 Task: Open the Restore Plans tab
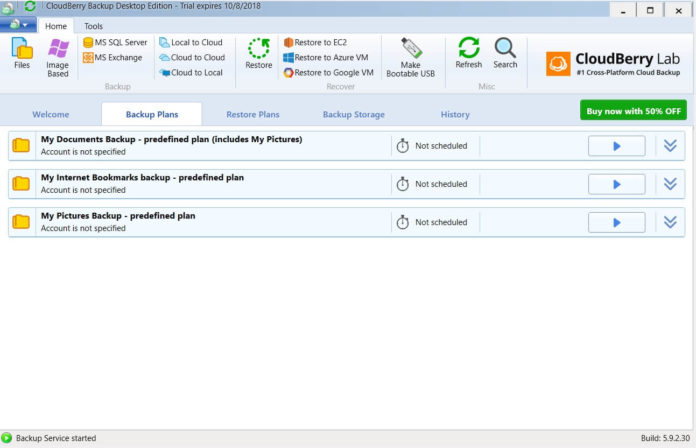(253, 115)
